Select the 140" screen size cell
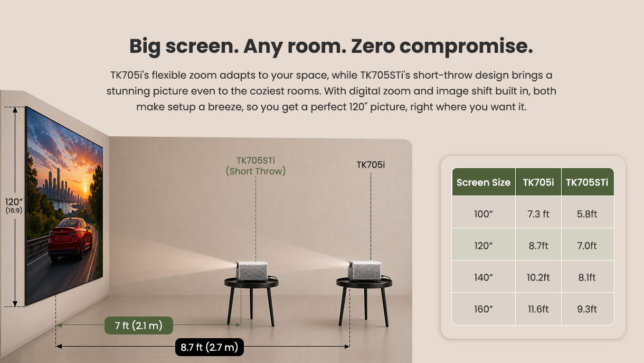 484,277
